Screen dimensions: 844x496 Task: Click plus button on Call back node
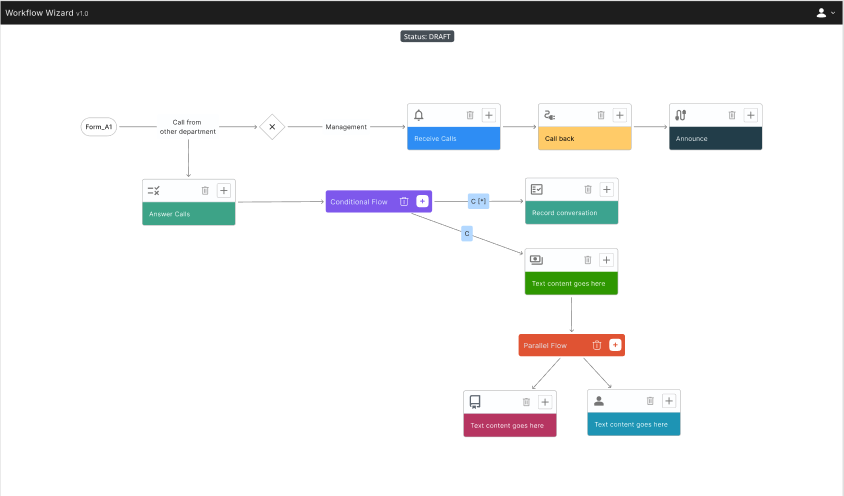click(x=619, y=115)
